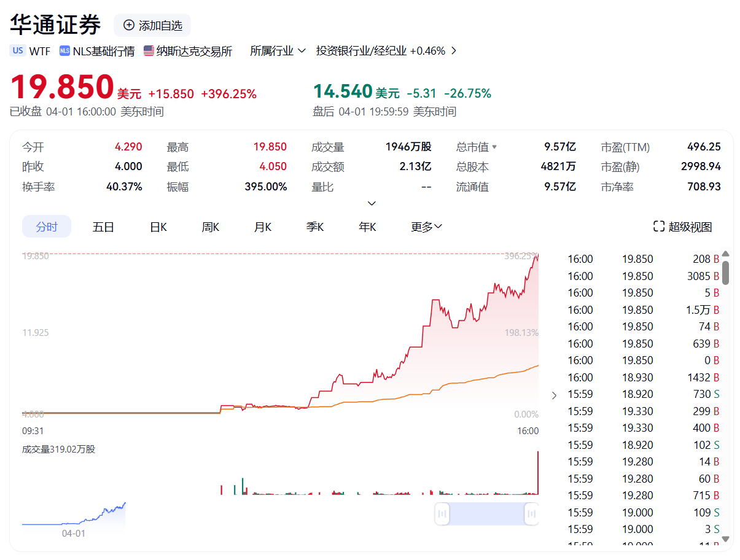Click the scroll-up arrow of the trade list

tap(725, 254)
